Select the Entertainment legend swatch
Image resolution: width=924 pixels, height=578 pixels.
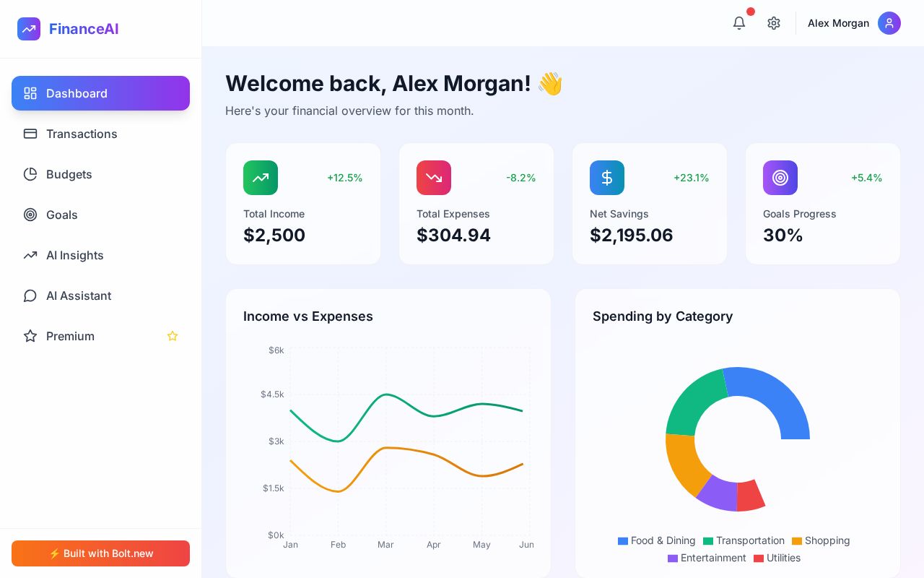click(x=673, y=558)
